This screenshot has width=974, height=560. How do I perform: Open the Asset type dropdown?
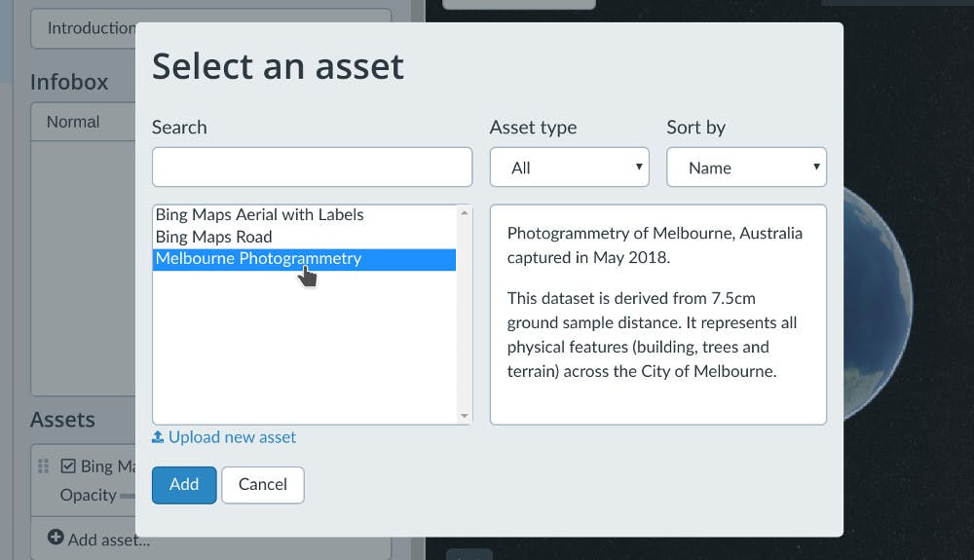(569, 167)
